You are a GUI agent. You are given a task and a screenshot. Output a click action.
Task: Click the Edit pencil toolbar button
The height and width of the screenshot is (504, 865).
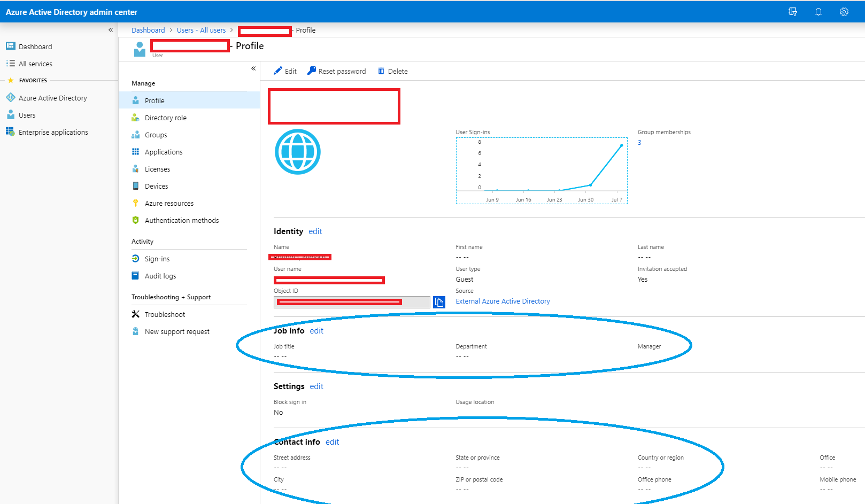click(285, 71)
